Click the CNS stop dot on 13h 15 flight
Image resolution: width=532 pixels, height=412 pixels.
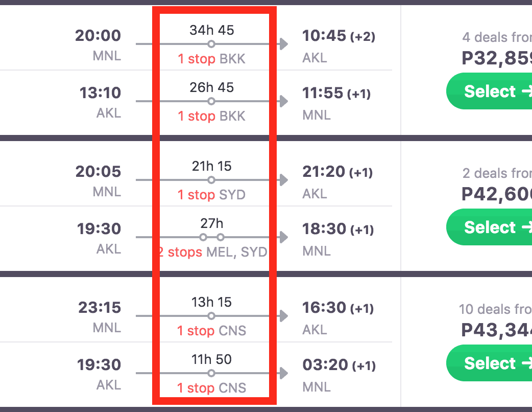(211, 316)
